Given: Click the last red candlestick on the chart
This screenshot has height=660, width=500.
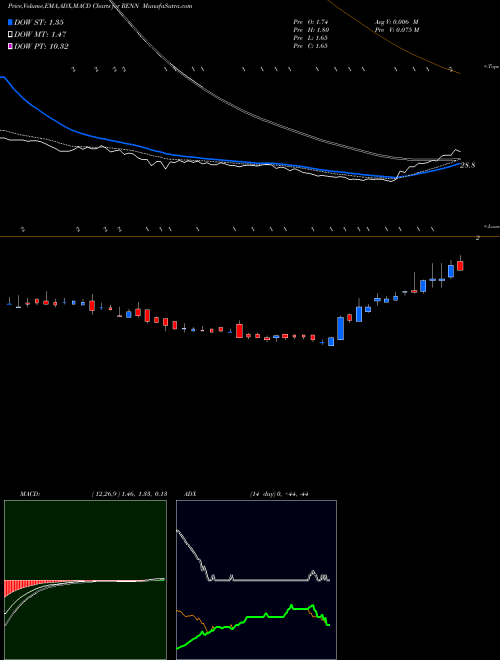Looking at the screenshot, I should tap(460, 266).
